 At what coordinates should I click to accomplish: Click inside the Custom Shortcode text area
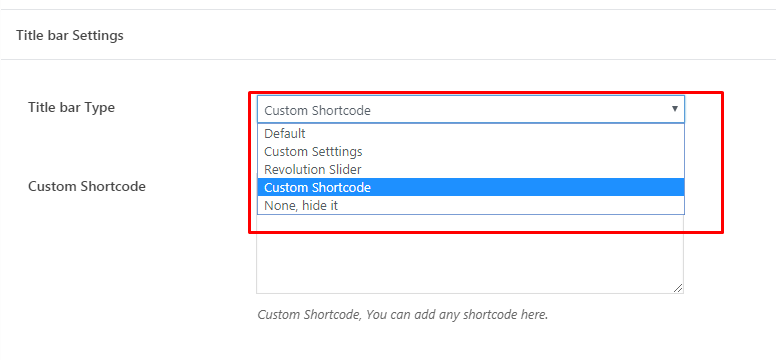coord(470,254)
